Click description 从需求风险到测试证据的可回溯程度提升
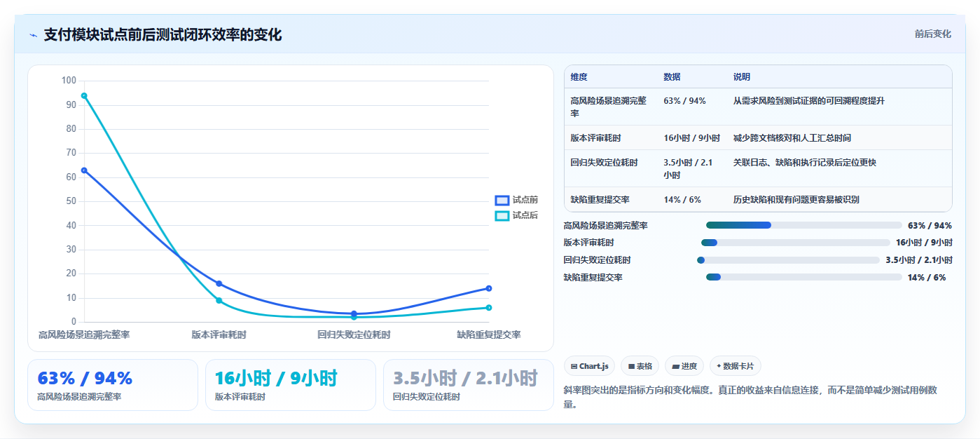Screen dimensions: 980x439 point(809,101)
